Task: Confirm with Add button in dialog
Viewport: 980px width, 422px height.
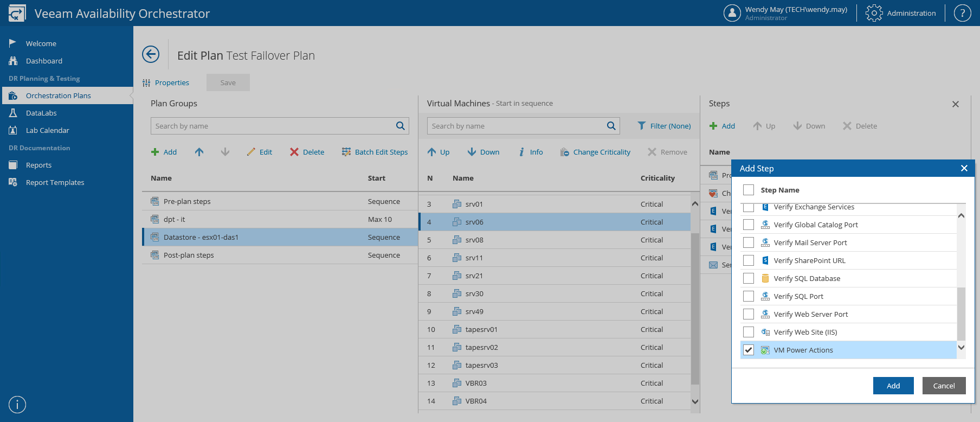Action: point(893,386)
